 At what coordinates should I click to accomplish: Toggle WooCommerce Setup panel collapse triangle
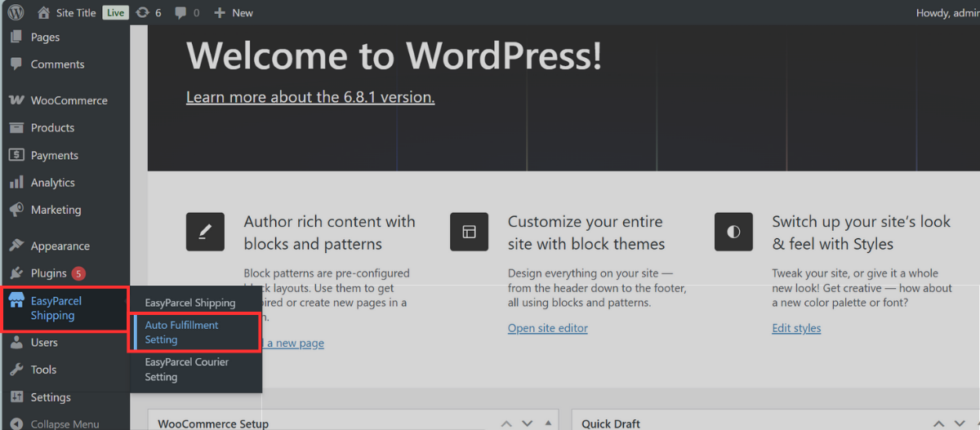pyautogui.click(x=547, y=423)
